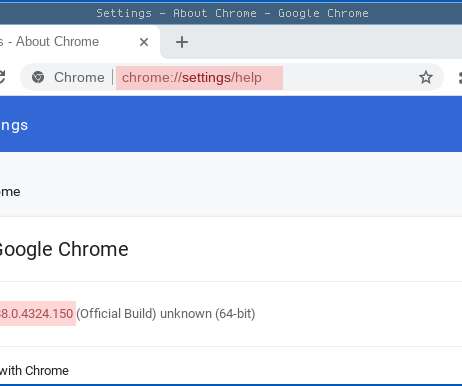
Task: Open site information via Chrome logo icon
Action: click(38, 77)
